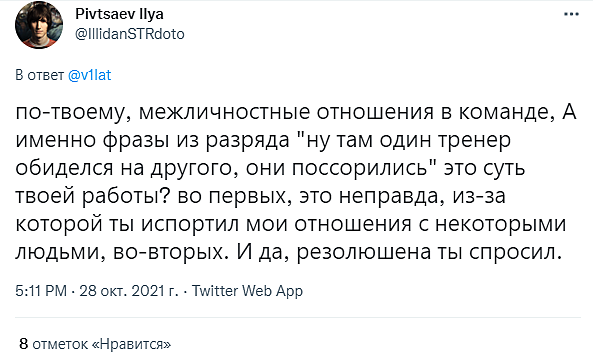Select the word 'неправда' in the tweet

390,196
